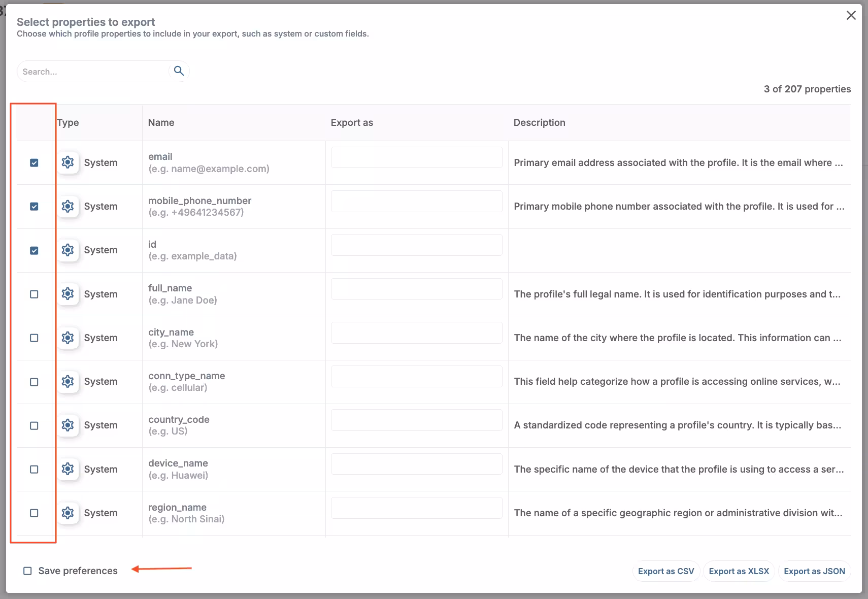The height and width of the screenshot is (599, 868).
Task: Click the magnifying glass search icon
Action: (179, 71)
